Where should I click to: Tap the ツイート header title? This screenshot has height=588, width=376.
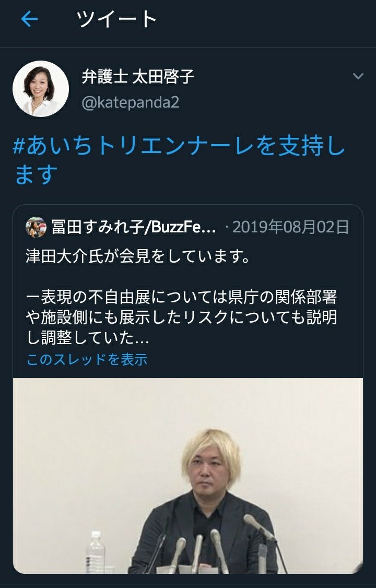coord(116,19)
